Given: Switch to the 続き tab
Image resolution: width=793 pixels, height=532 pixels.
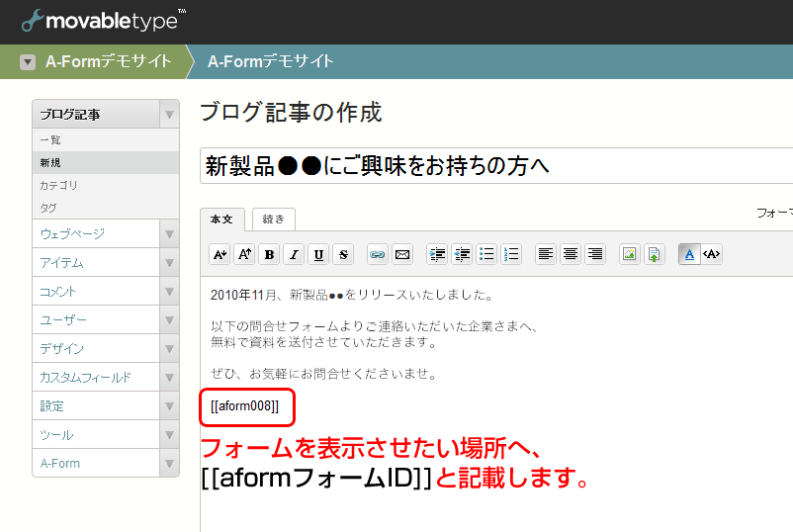Looking at the screenshot, I should (x=274, y=220).
